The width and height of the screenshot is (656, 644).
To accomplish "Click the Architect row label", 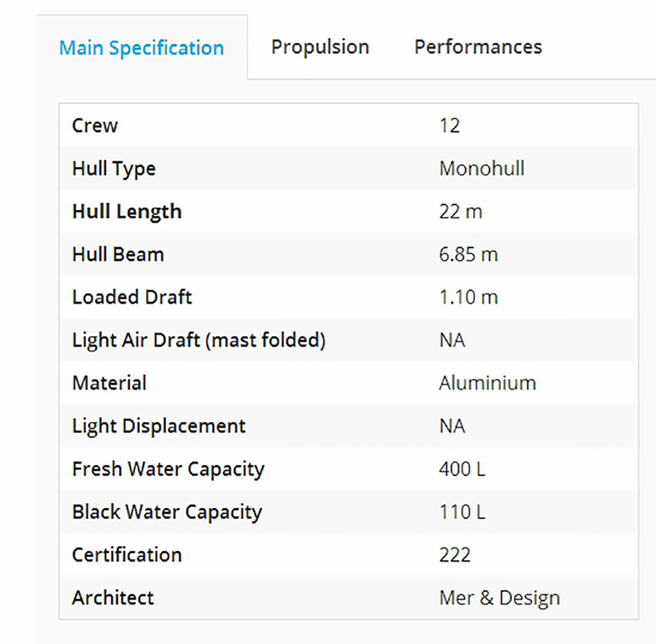I will coord(113,597).
